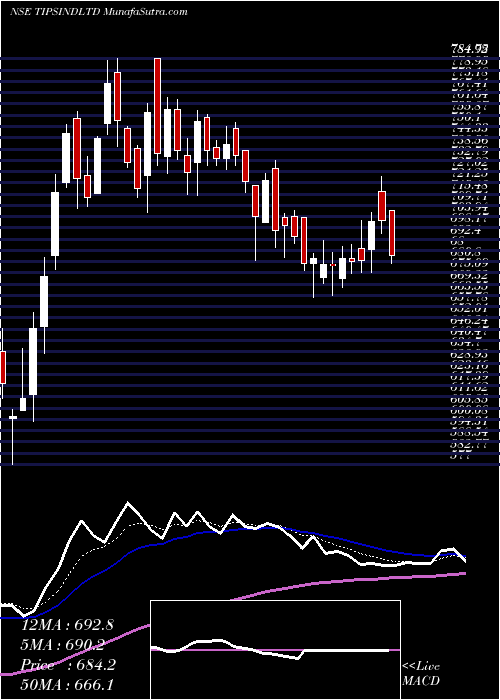The image size is (500, 700).
Task: Click the 669.32 price axis label
Action: click(x=469, y=276)
